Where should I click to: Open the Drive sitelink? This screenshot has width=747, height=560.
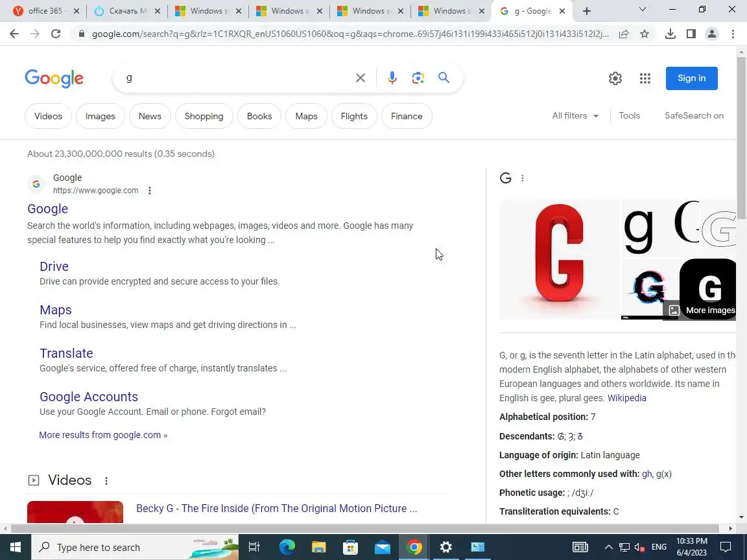pyautogui.click(x=54, y=266)
